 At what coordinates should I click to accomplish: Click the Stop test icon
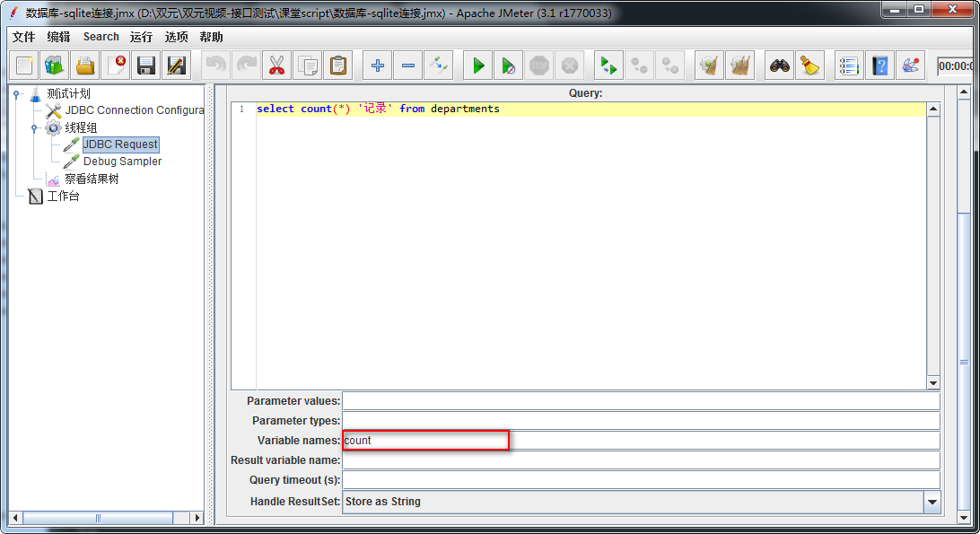tap(538, 66)
